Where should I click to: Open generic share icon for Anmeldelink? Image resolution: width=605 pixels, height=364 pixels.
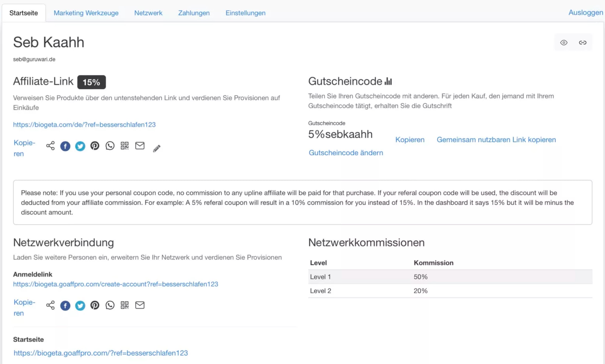[50, 305]
